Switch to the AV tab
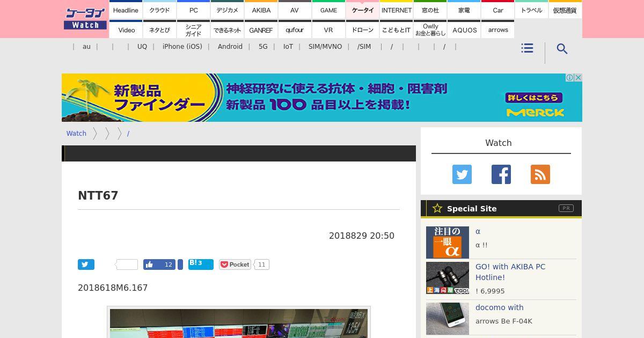Image resolution: width=644 pixels, height=338 pixels. click(x=295, y=10)
